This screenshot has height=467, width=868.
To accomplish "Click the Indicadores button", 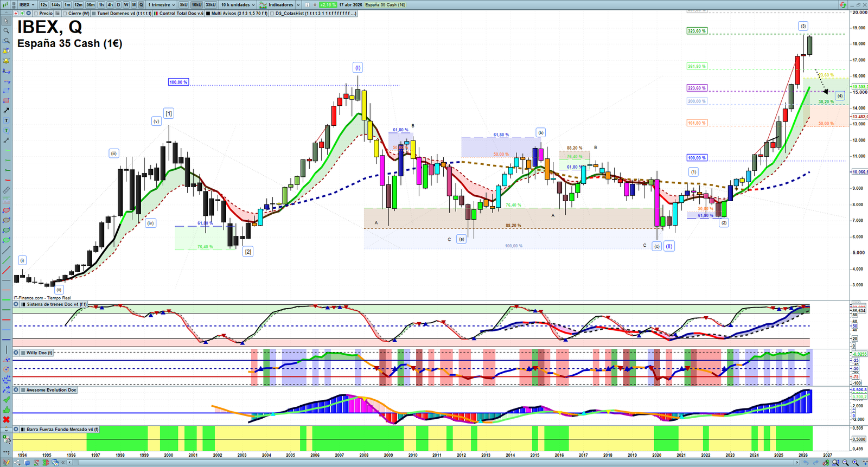I will tap(280, 5).
